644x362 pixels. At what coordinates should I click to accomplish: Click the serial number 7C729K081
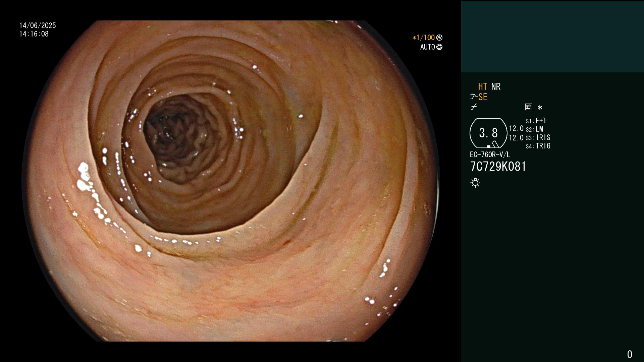[498, 166]
